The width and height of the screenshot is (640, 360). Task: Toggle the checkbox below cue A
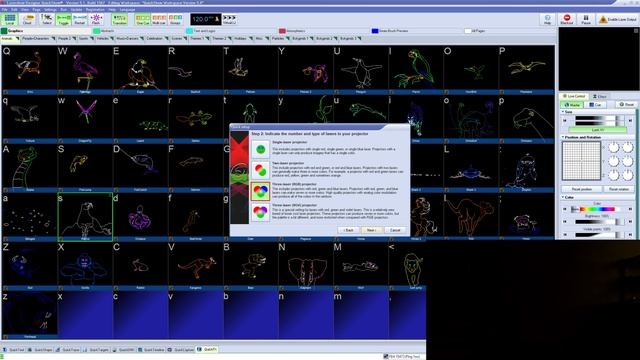tap(6, 190)
